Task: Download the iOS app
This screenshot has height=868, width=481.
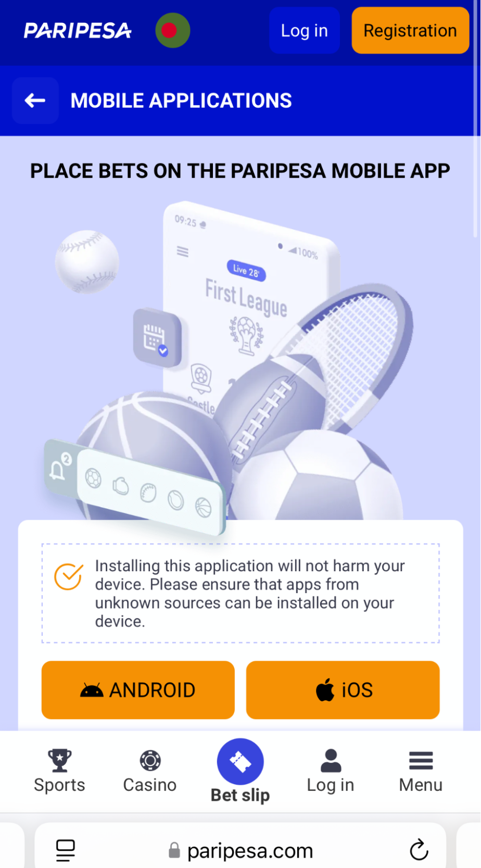Action: [343, 690]
